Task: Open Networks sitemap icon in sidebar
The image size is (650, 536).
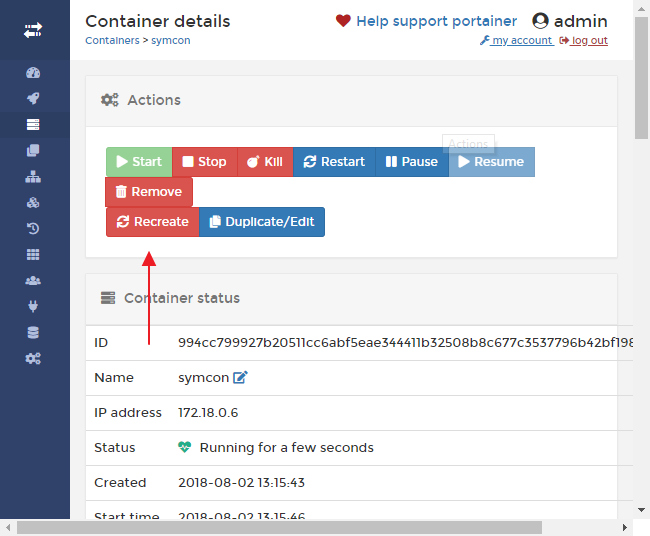Action: [33, 176]
